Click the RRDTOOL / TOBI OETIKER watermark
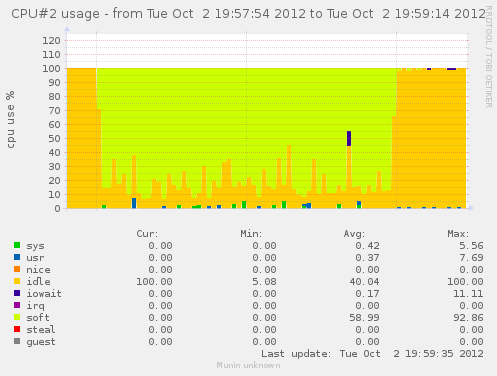The width and height of the screenshot is (497, 376). tap(489, 57)
